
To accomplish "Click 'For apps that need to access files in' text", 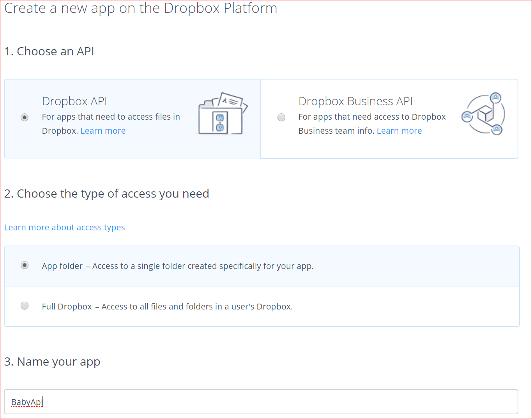I will (x=111, y=117).
